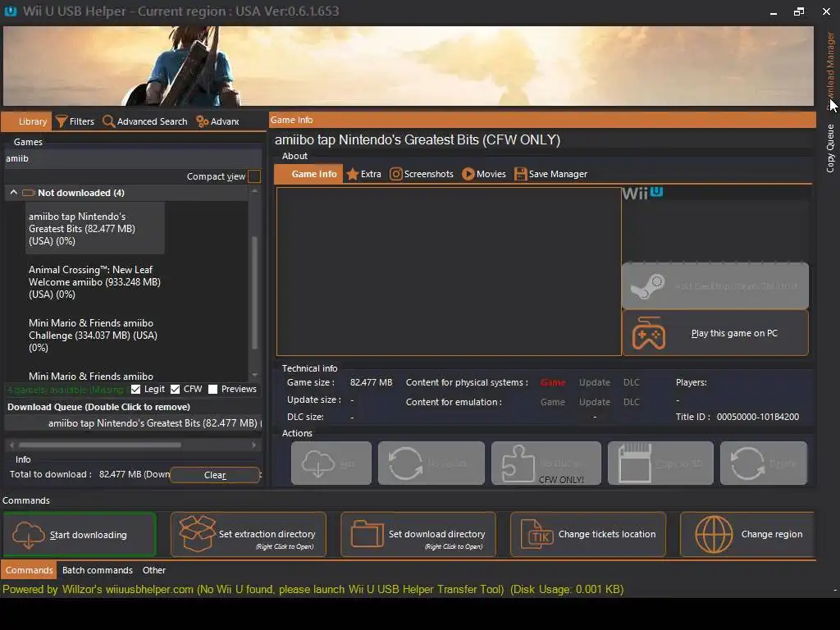Enable the Previews checkbox
This screenshot has width=840, height=630.
point(212,389)
